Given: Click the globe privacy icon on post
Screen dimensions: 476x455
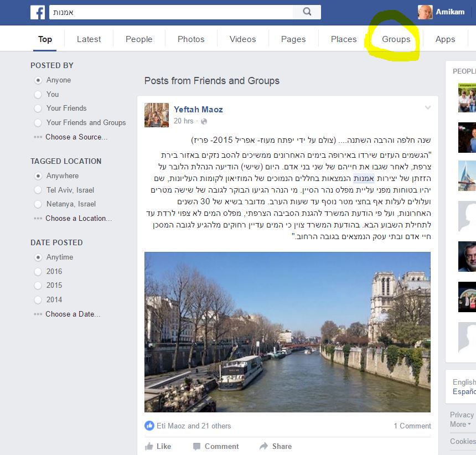Looking at the screenshot, I should tap(204, 121).
